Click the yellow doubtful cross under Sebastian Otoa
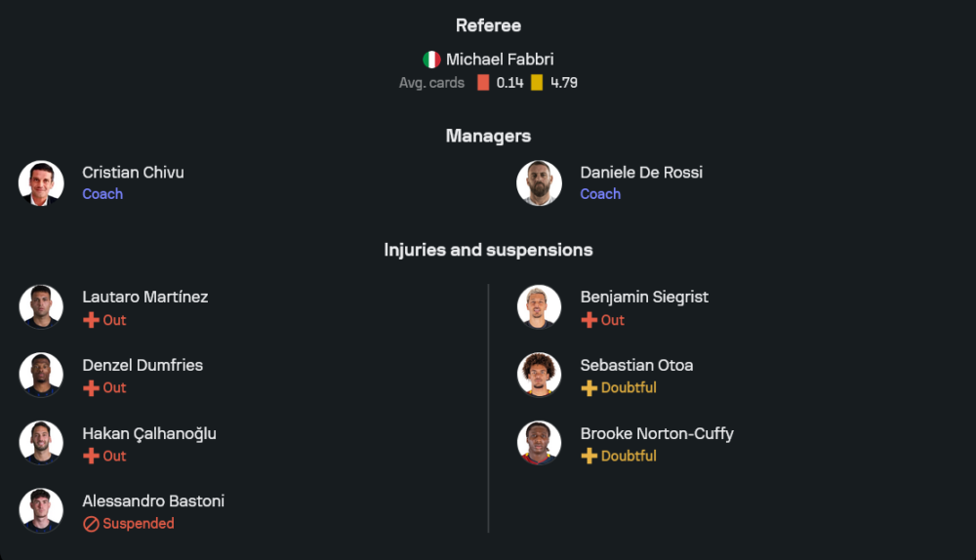 (x=589, y=388)
